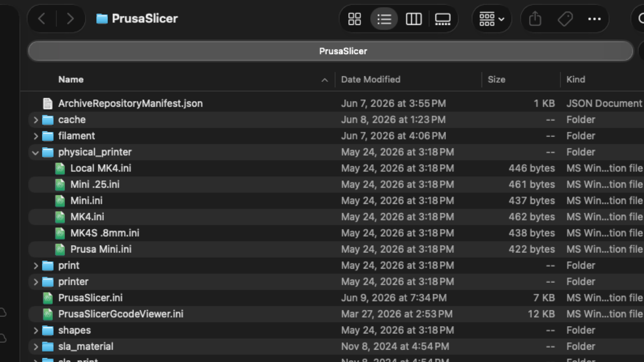Expand the print folder
The width and height of the screenshot is (644, 362).
coord(36,266)
